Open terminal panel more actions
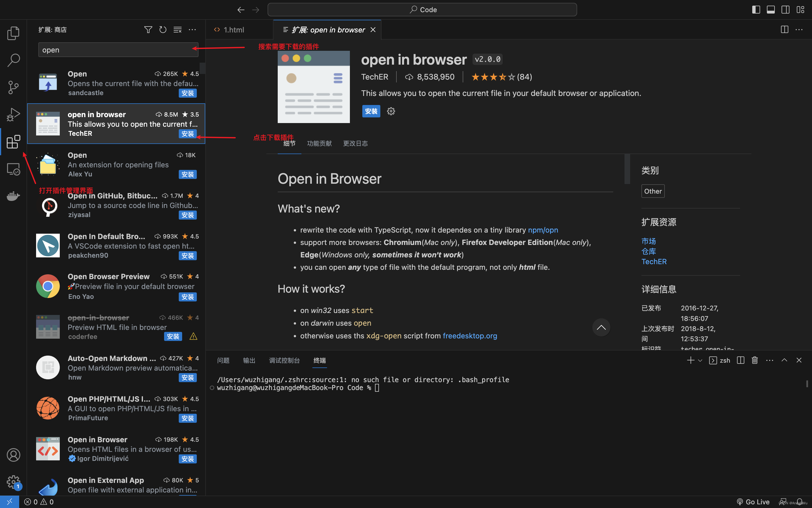 coord(770,360)
